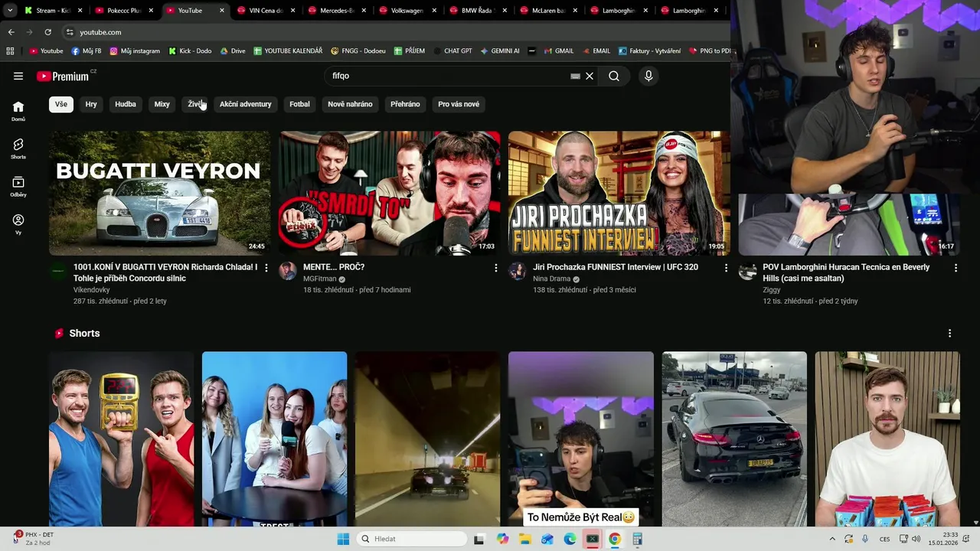Open File Explorer from the taskbar
The image size is (980, 551).
click(x=524, y=539)
